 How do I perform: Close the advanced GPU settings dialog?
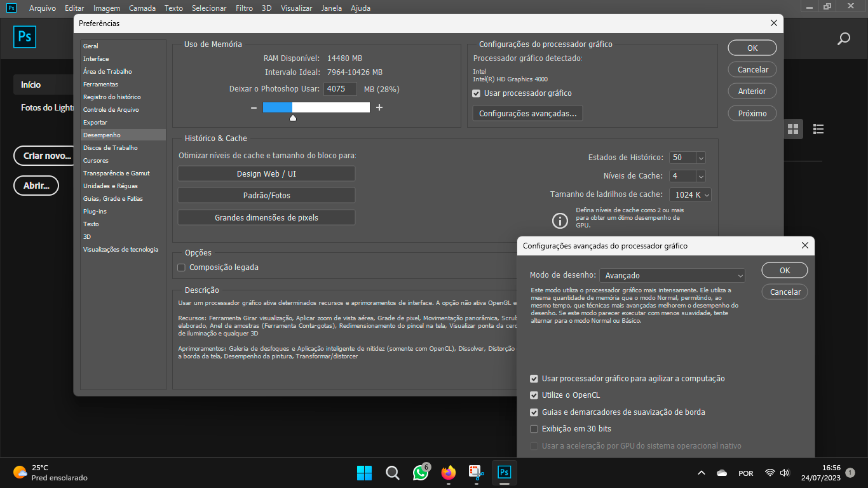coord(804,245)
